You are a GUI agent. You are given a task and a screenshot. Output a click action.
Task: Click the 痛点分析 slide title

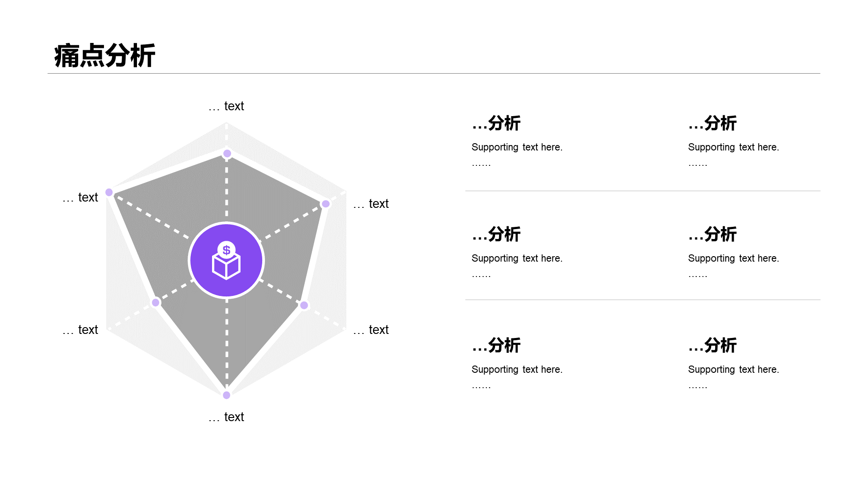coord(105,56)
